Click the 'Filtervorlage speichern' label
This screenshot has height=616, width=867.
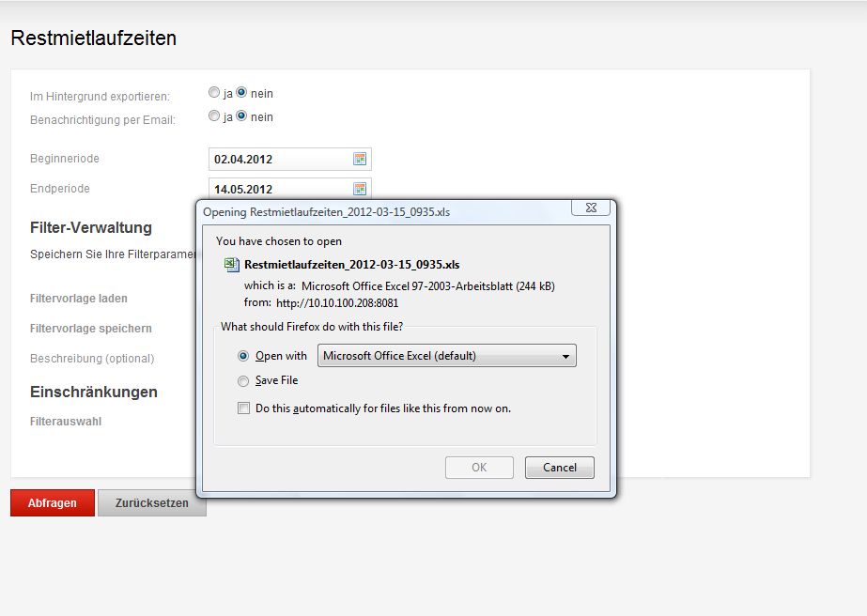(91, 329)
